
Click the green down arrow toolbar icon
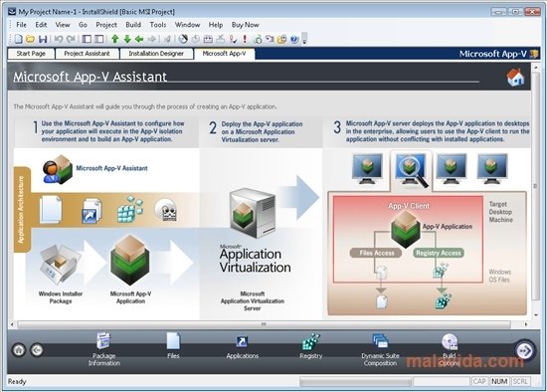coord(127,39)
